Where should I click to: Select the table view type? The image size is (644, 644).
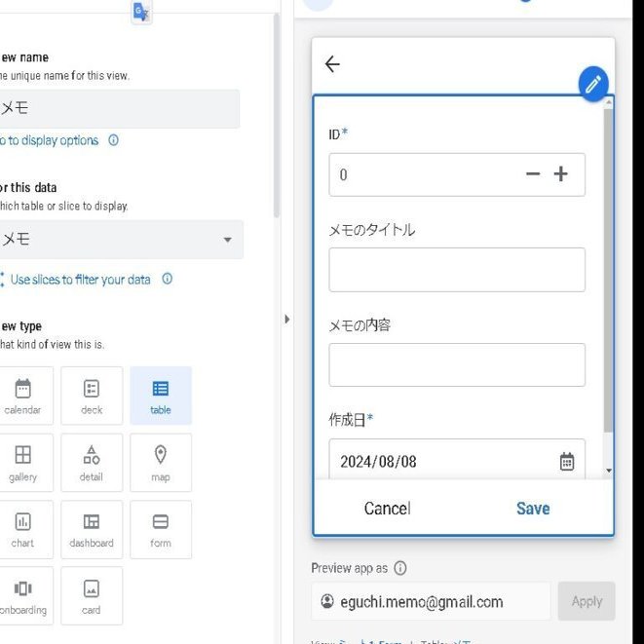(161, 396)
